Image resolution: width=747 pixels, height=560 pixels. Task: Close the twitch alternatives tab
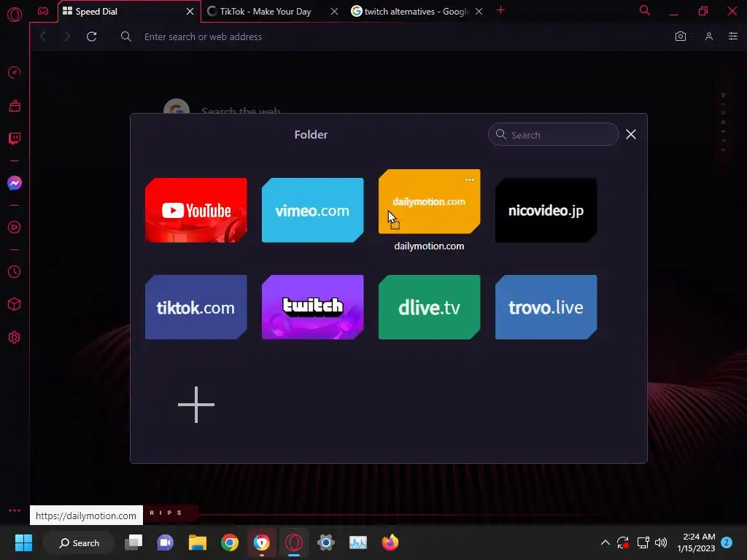[x=479, y=11]
